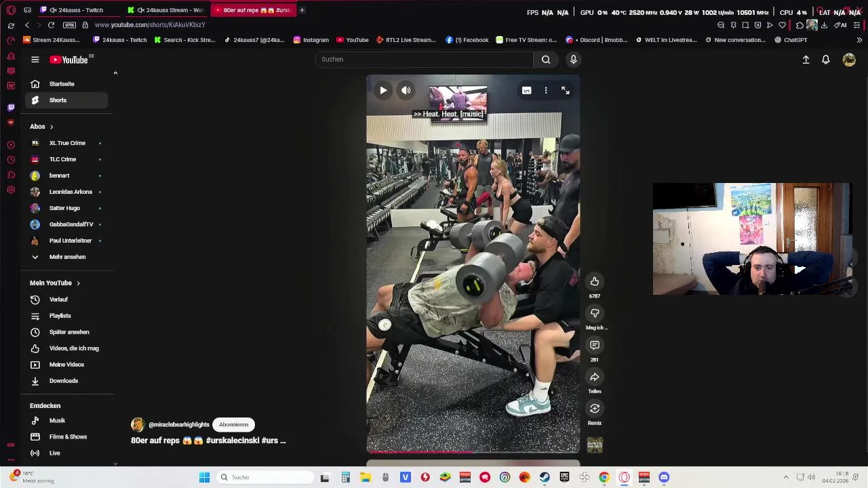Open the YouTube account avatar menu
868x488 pixels.
click(849, 60)
